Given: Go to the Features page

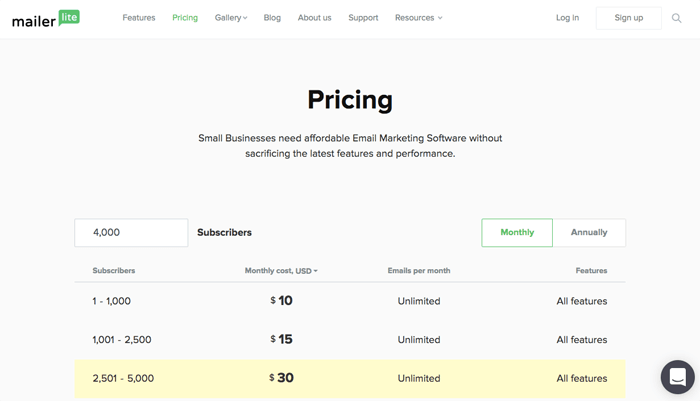Looking at the screenshot, I should (139, 18).
